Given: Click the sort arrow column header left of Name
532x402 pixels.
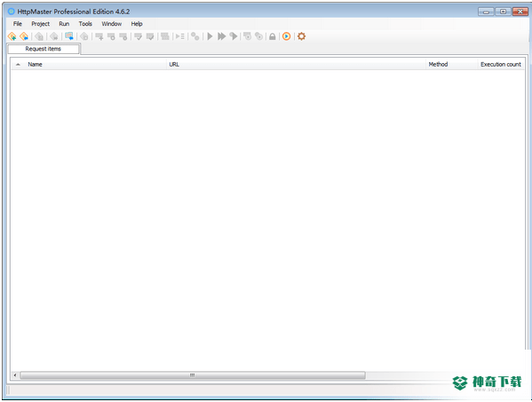Looking at the screenshot, I should click(x=18, y=65).
